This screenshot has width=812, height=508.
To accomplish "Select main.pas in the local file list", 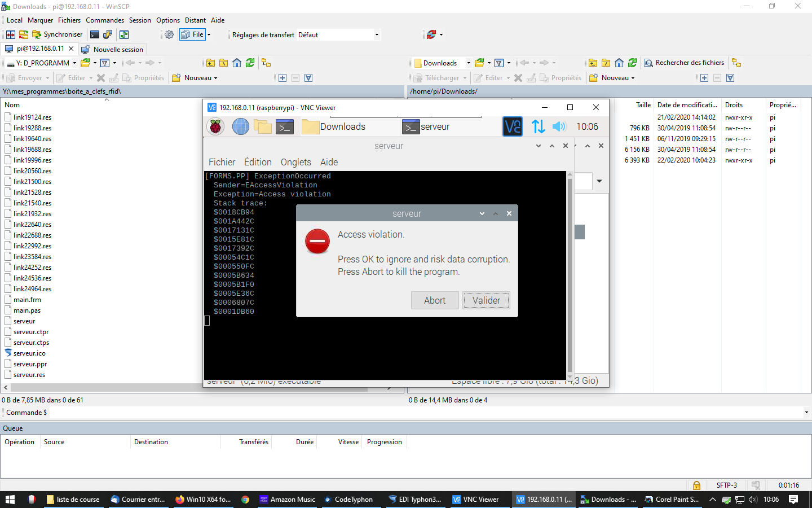I will [27, 310].
